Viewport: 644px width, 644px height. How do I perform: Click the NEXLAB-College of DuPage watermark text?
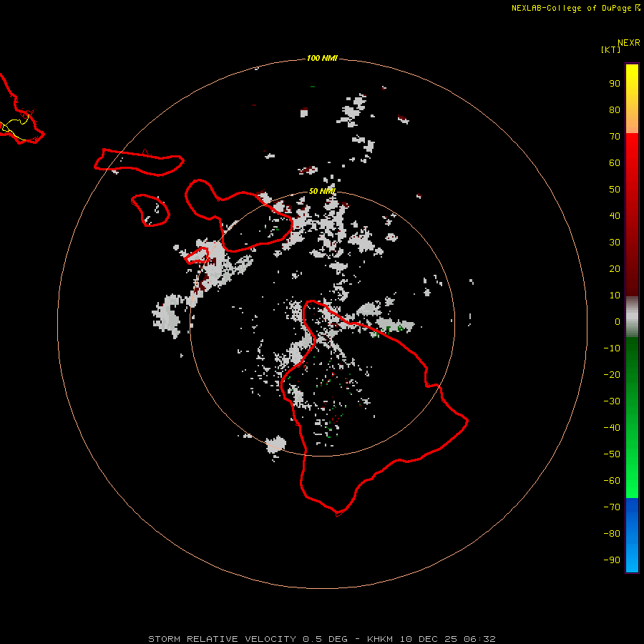coord(571,8)
